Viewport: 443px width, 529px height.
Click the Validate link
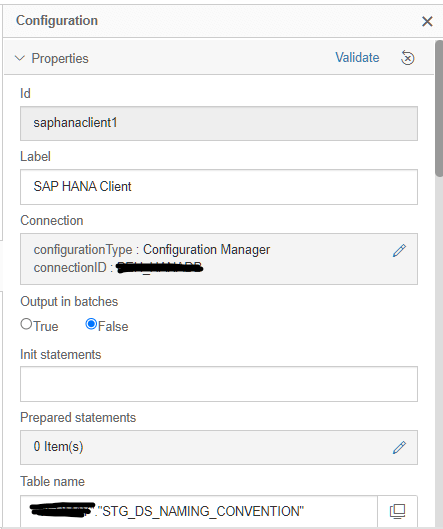pyautogui.click(x=357, y=58)
